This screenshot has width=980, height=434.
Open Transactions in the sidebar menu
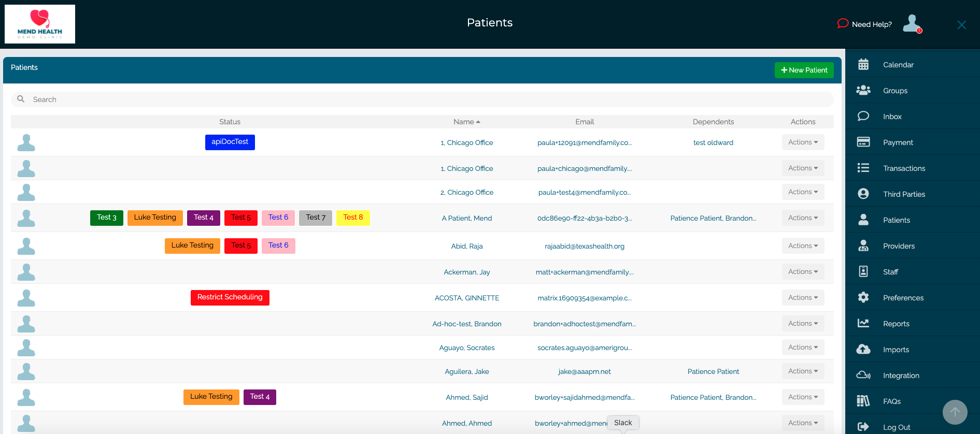(x=904, y=168)
